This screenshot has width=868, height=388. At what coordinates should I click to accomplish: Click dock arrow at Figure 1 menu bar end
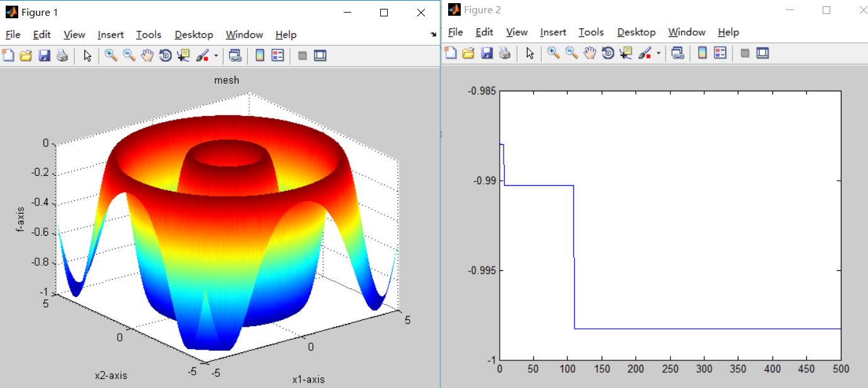coord(433,35)
